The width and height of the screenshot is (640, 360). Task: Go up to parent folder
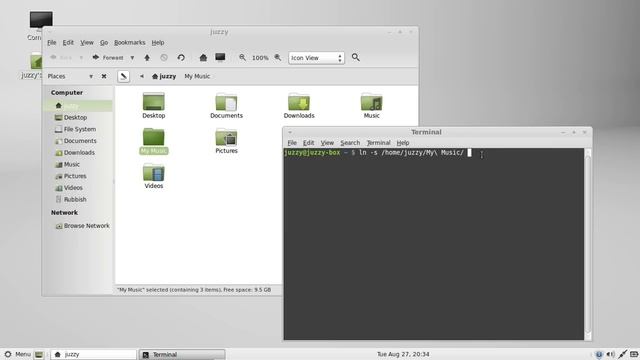(147, 58)
